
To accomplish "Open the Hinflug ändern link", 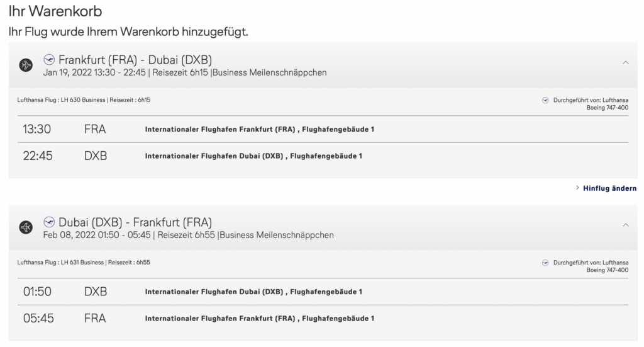I will 609,188.
